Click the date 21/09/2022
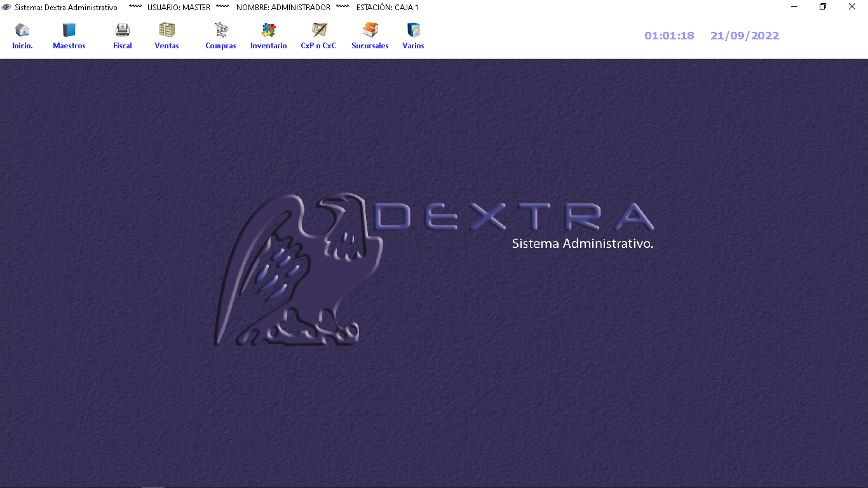 745,36
